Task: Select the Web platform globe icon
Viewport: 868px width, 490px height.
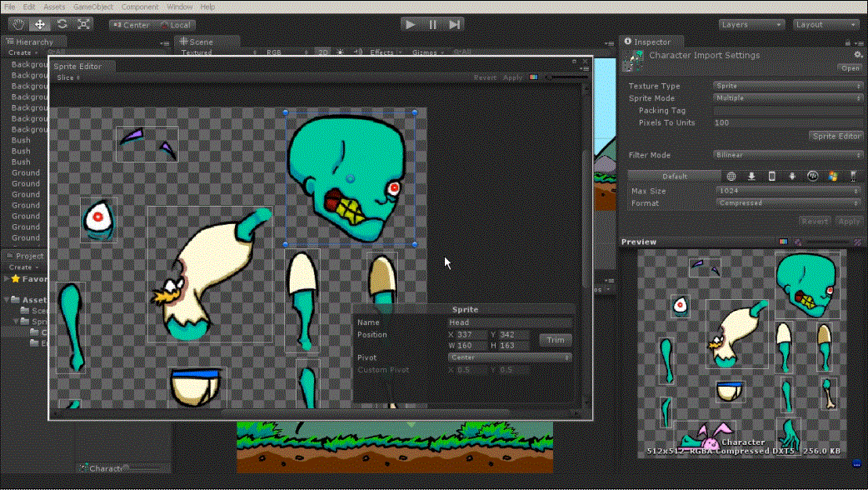Action: pos(731,176)
